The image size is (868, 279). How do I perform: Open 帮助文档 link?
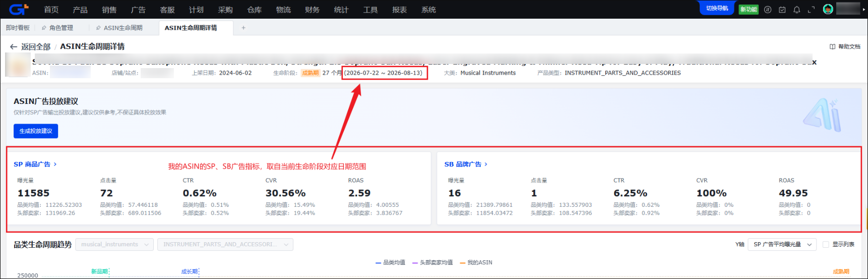849,46
